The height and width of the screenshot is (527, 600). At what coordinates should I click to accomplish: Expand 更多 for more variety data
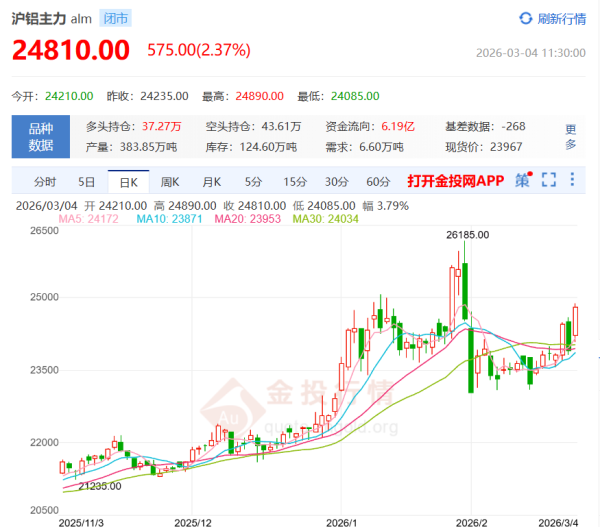pos(571,137)
